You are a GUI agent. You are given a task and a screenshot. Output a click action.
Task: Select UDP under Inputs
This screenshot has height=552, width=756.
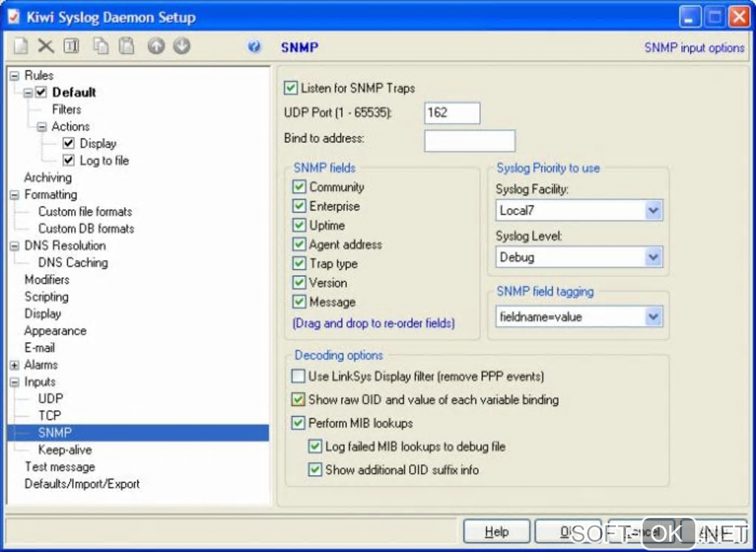pos(50,399)
